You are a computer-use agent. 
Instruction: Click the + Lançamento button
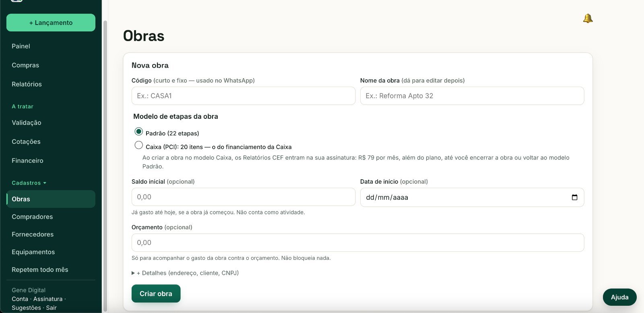point(51,23)
